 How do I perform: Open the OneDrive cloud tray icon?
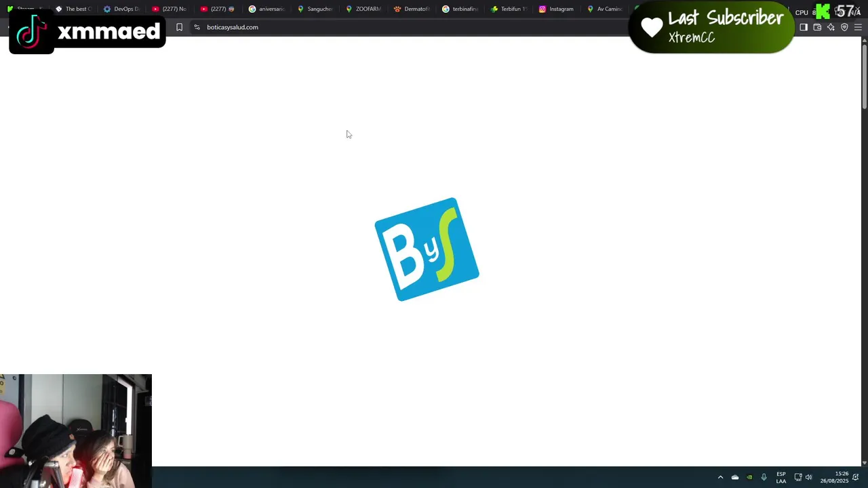pyautogui.click(x=735, y=477)
